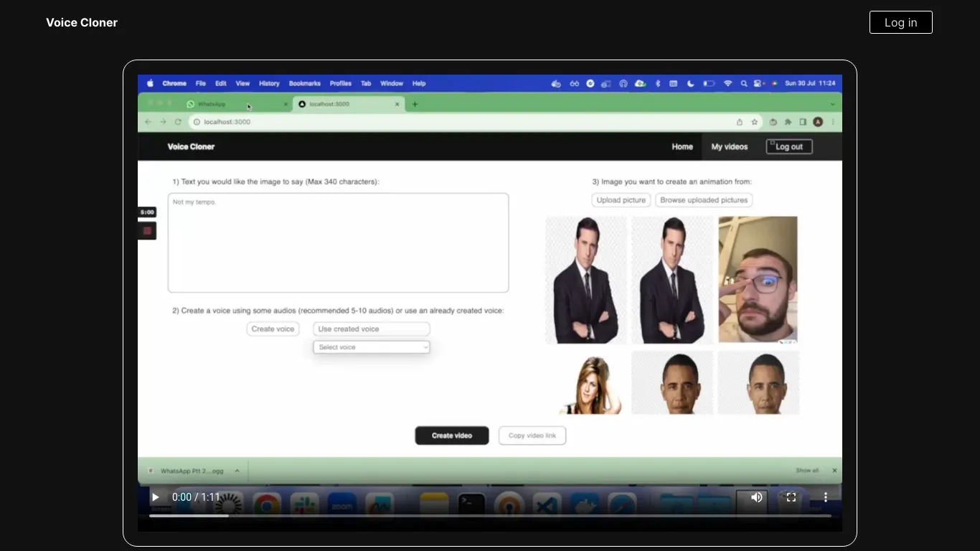Click the battery status icon

click(709, 83)
